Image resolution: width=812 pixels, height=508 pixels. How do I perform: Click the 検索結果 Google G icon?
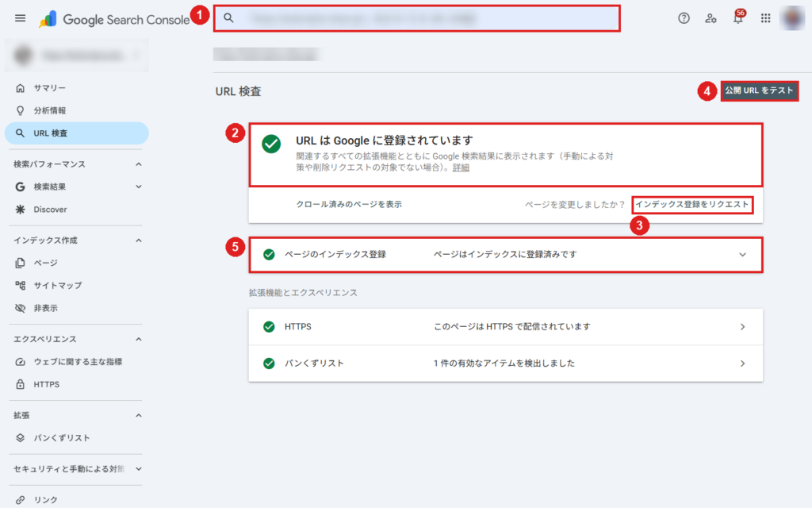coord(20,187)
